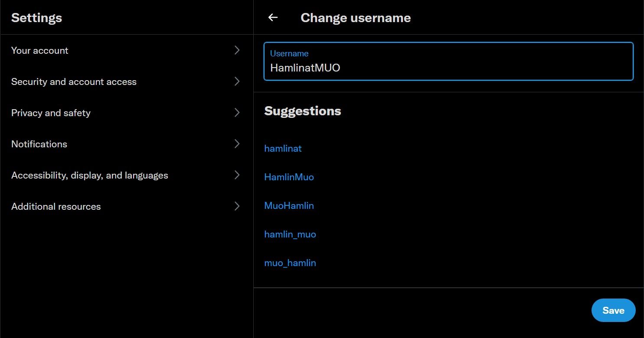Choose the suggestion hamlinat

283,148
